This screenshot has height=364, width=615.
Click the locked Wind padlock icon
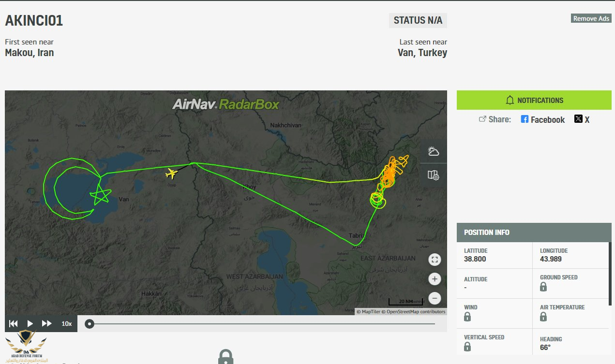click(x=467, y=317)
